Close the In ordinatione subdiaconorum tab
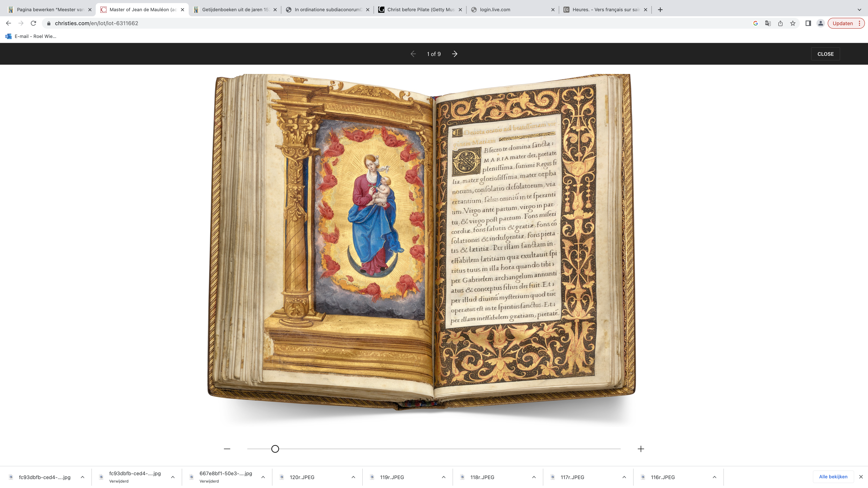868x488 pixels. [x=368, y=10]
